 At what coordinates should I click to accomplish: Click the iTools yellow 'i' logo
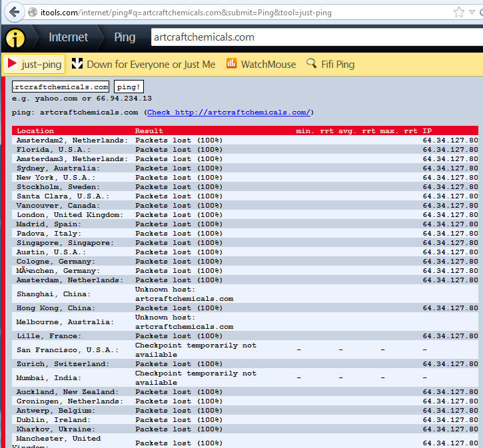tap(15, 38)
